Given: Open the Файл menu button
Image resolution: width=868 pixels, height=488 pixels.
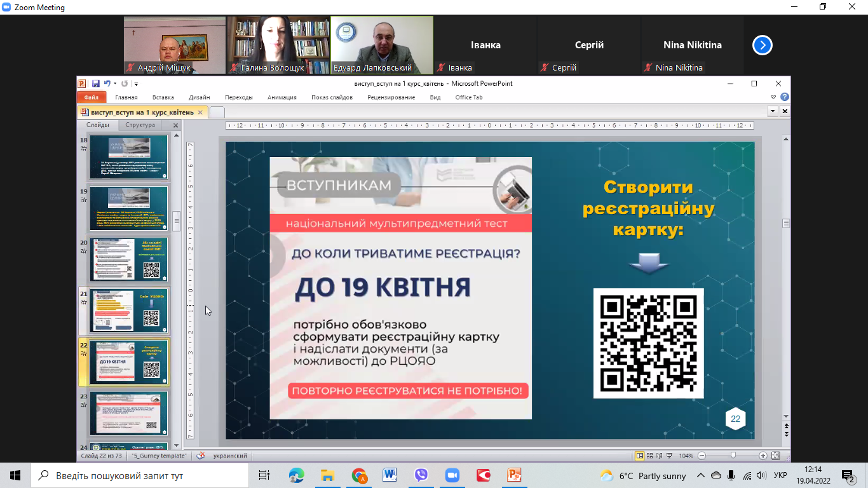Looking at the screenshot, I should (91, 97).
